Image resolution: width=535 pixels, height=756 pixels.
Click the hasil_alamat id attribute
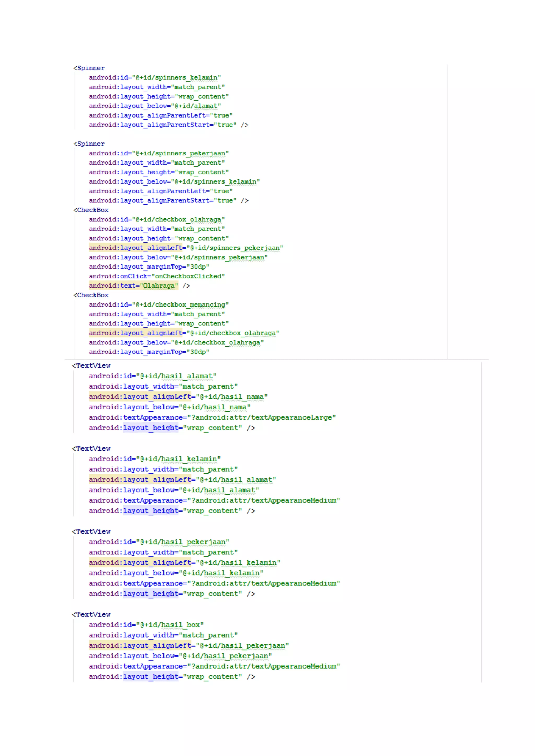[x=153, y=376]
